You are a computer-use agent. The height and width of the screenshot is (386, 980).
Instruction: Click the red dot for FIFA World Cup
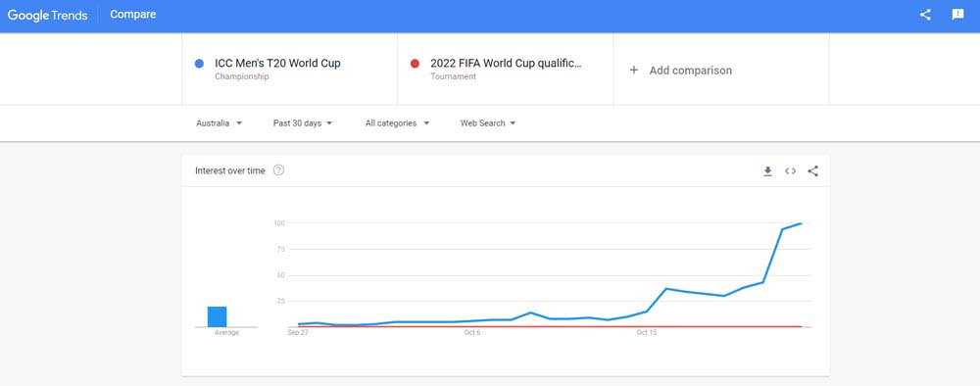coord(415,63)
